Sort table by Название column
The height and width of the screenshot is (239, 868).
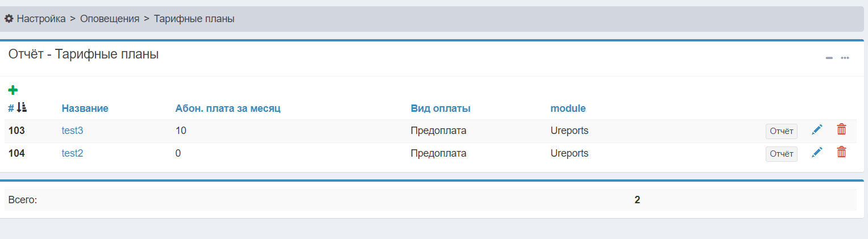(85, 108)
